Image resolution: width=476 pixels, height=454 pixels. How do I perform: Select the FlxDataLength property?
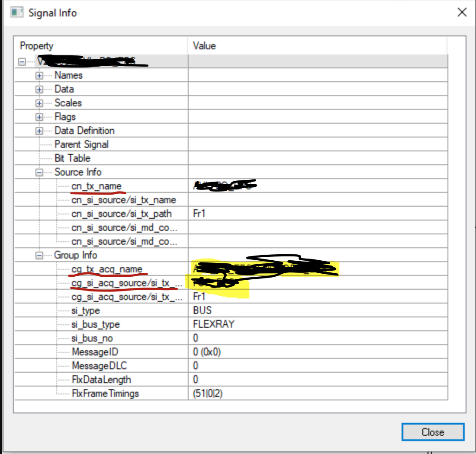(x=101, y=380)
